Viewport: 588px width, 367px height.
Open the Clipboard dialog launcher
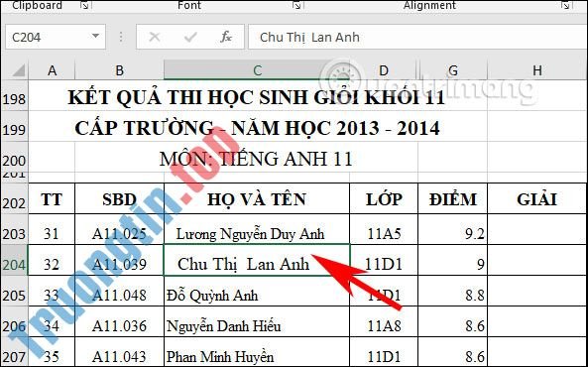[x=85, y=5]
